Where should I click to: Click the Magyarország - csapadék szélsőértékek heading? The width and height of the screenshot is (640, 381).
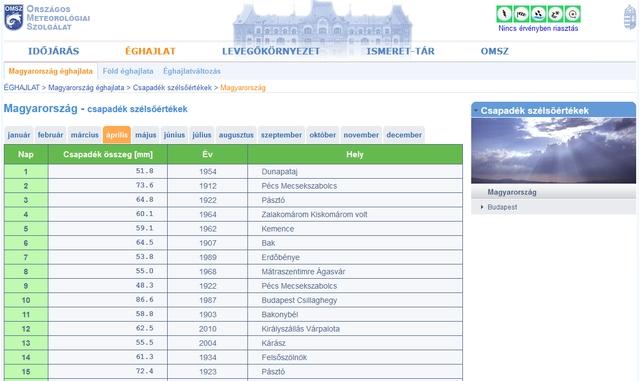tap(96, 109)
